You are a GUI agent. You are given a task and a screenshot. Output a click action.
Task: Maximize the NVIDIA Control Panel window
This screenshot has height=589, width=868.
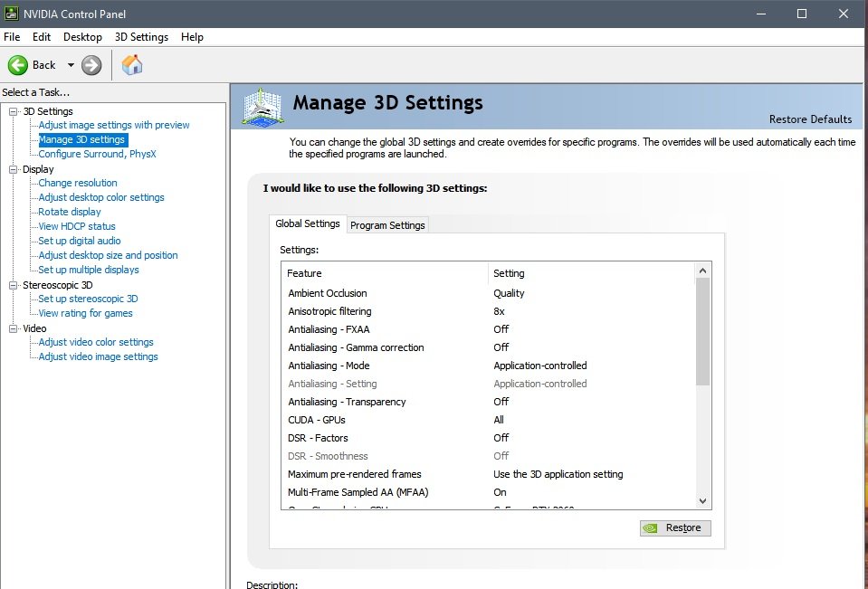tap(802, 14)
